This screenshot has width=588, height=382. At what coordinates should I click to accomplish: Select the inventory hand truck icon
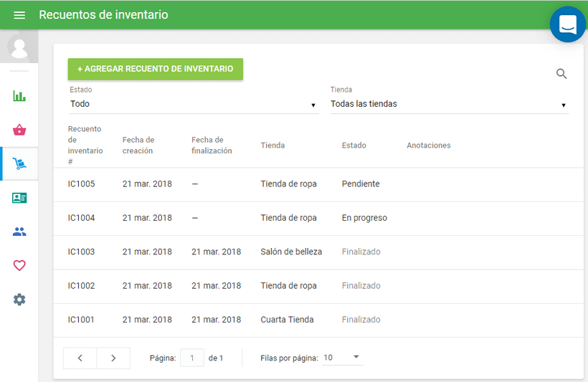click(19, 164)
